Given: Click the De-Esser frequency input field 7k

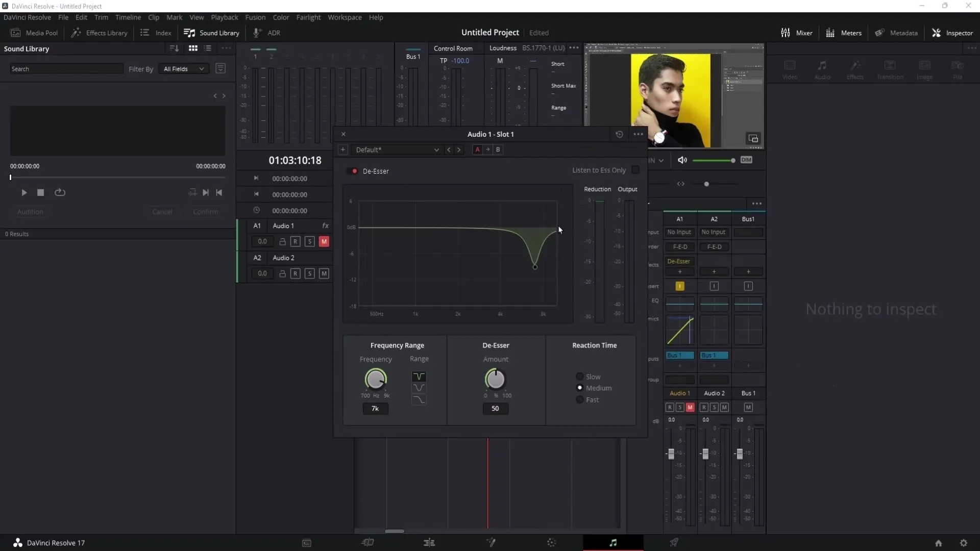Looking at the screenshot, I should tap(375, 408).
